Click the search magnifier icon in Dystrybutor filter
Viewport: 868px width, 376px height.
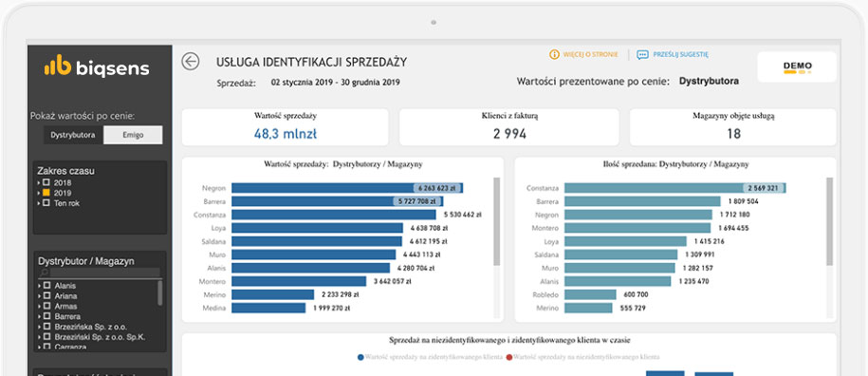pos(44,273)
